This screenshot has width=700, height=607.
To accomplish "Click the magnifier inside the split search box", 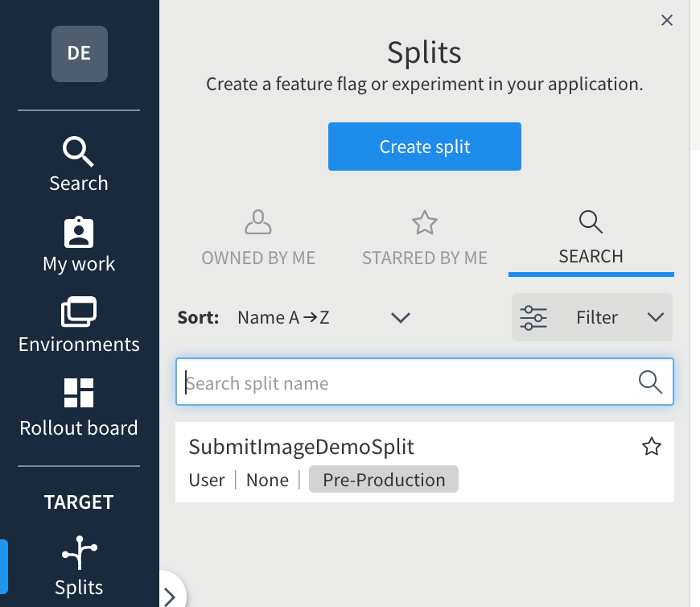I will pos(649,381).
